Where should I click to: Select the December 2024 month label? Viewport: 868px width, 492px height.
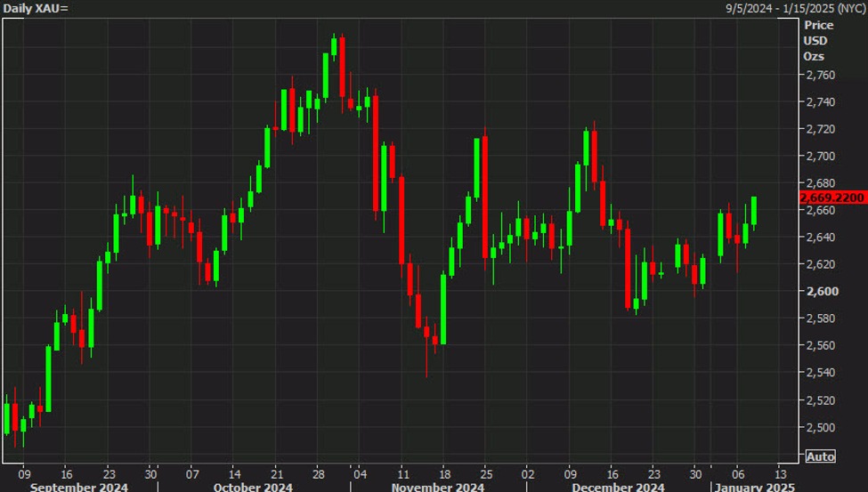pyautogui.click(x=618, y=487)
